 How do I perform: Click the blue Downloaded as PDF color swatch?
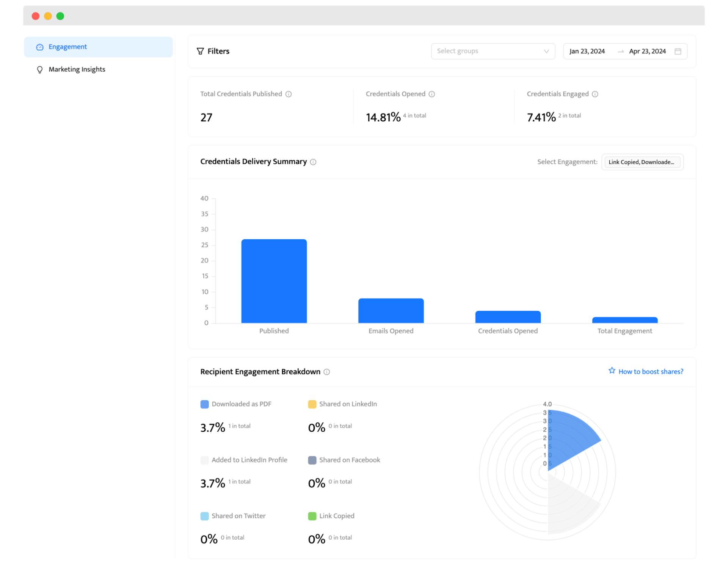pos(204,404)
